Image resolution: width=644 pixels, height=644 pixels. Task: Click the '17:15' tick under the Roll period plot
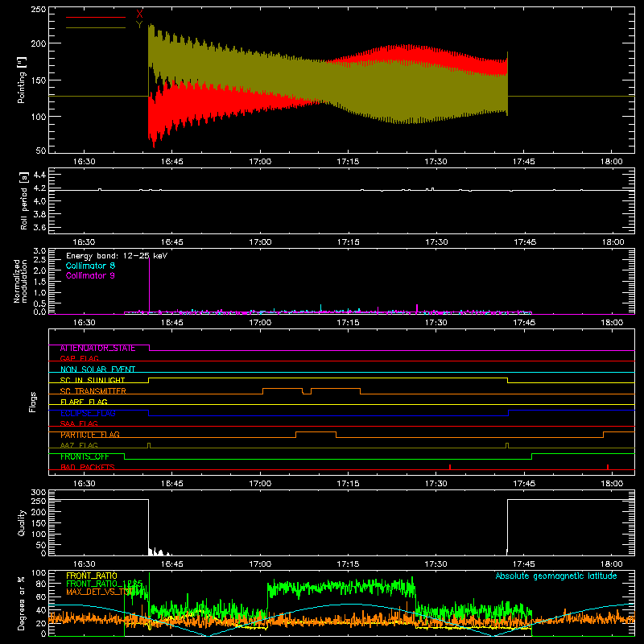(x=349, y=242)
